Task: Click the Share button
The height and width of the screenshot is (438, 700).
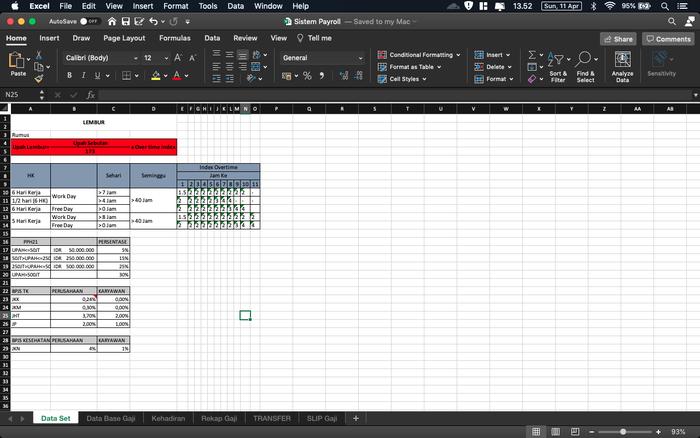Action: click(618, 39)
